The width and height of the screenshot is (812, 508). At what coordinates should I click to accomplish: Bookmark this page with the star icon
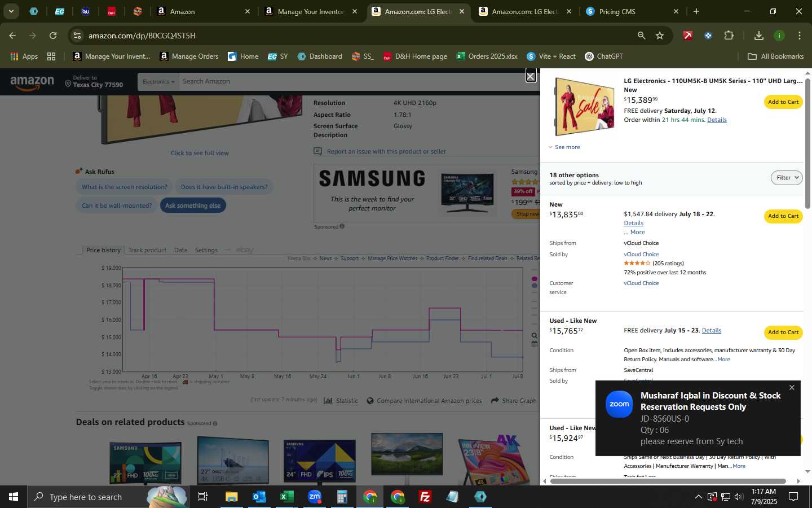click(x=660, y=36)
